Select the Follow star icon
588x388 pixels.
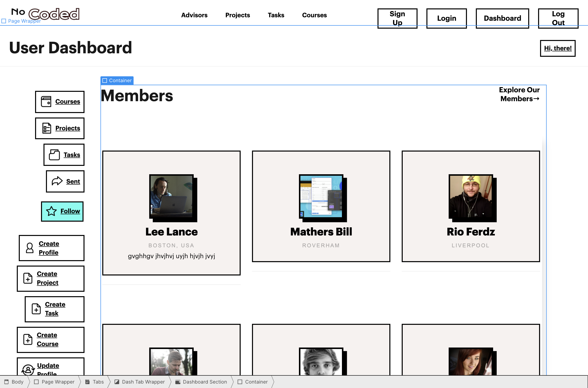pyautogui.click(x=52, y=211)
